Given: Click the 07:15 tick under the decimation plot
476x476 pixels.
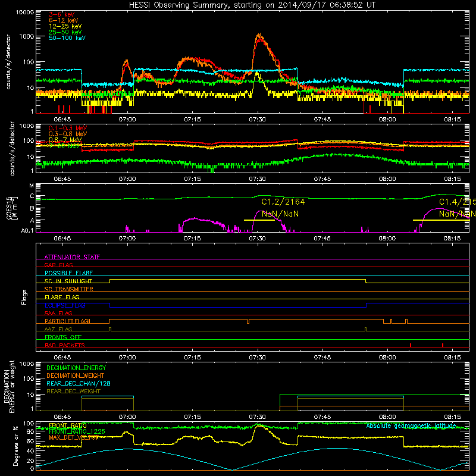Looking at the screenshot, I should [x=192, y=417].
